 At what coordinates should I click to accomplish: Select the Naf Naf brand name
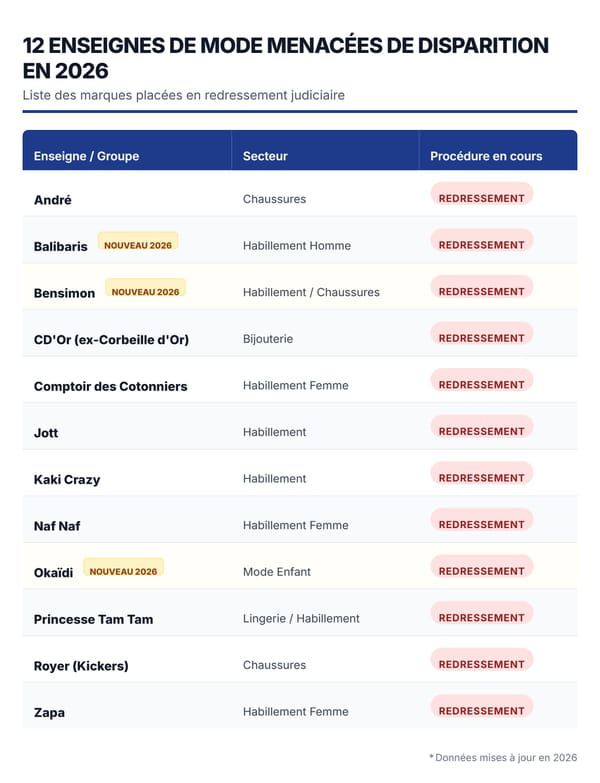(x=57, y=526)
